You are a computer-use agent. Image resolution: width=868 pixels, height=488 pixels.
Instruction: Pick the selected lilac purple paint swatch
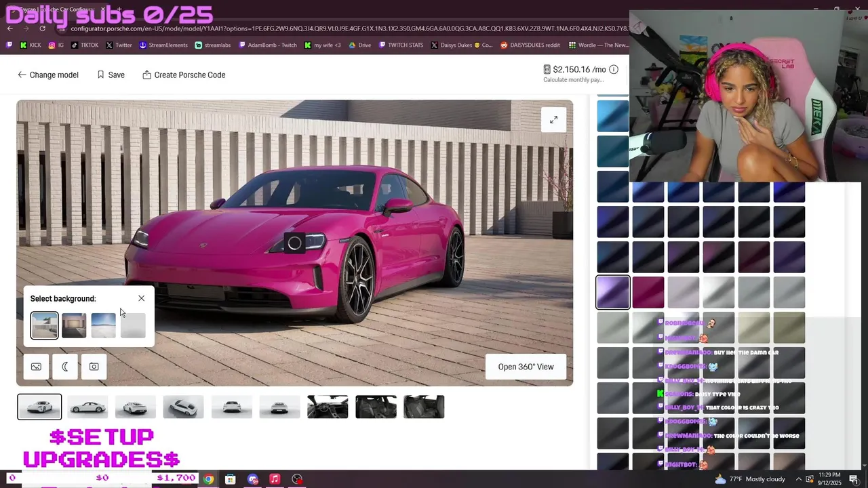(613, 292)
